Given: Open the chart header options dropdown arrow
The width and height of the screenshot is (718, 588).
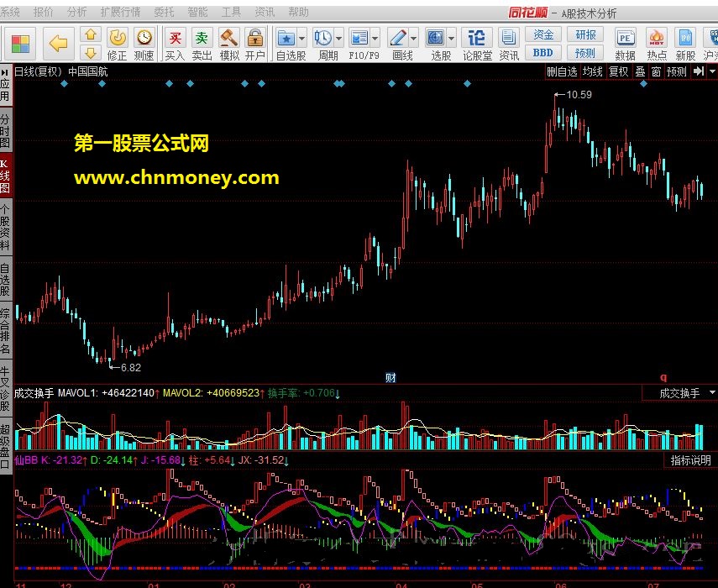Looking at the screenshot, I should pos(711,71).
